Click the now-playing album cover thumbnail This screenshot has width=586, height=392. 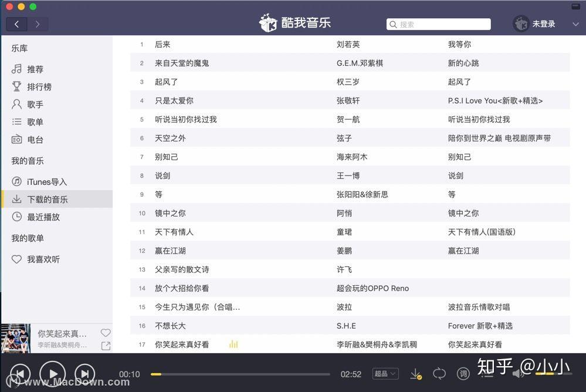[x=16, y=339]
